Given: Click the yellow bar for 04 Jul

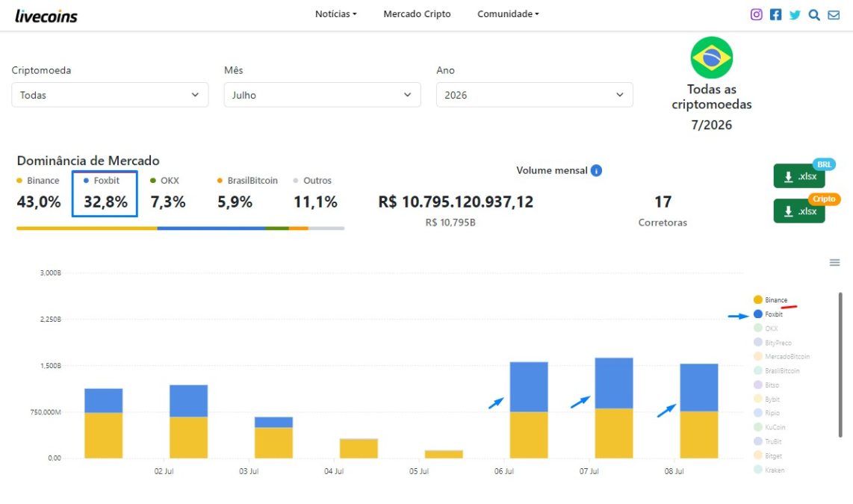Looking at the screenshot, I should tap(359, 449).
